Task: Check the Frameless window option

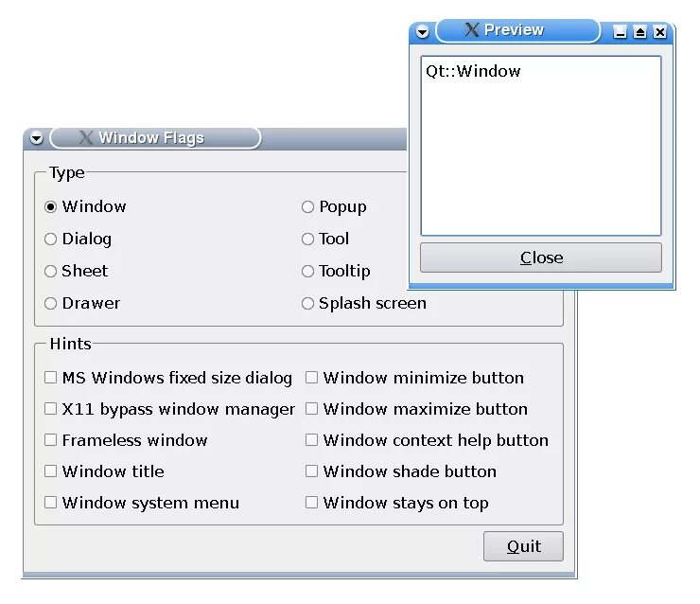Action: (x=50, y=440)
